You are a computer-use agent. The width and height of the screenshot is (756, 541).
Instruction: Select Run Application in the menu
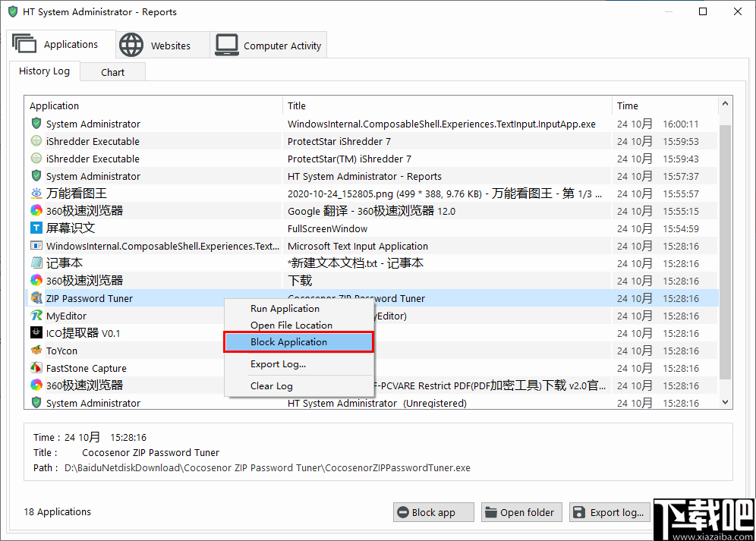click(285, 309)
